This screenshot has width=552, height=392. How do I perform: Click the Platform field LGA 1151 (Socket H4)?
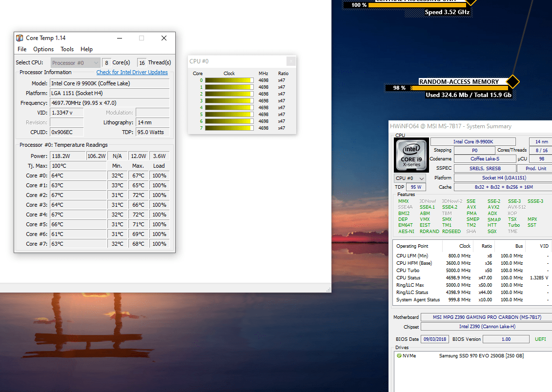click(x=109, y=93)
